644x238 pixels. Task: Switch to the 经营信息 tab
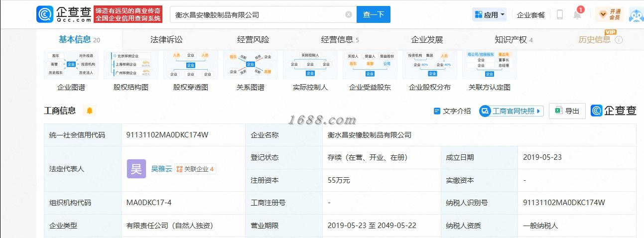click(340, 39)
